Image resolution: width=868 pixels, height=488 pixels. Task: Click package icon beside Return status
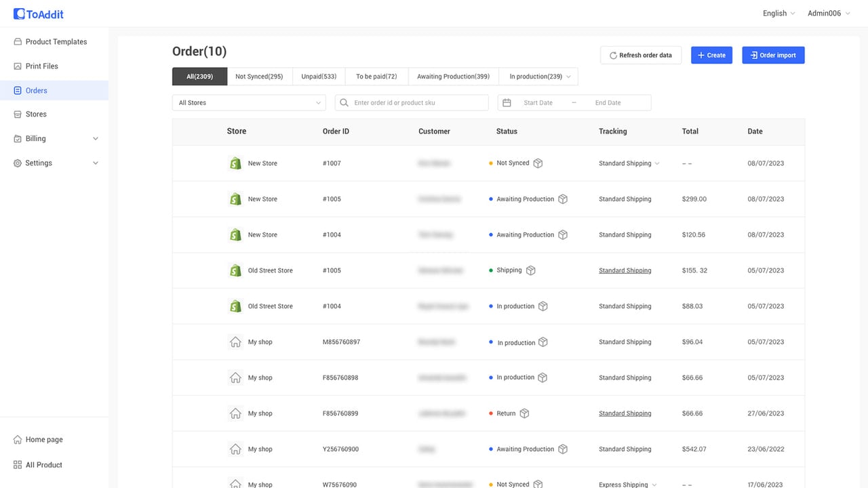pyautogui.click(x=524, y=413)
